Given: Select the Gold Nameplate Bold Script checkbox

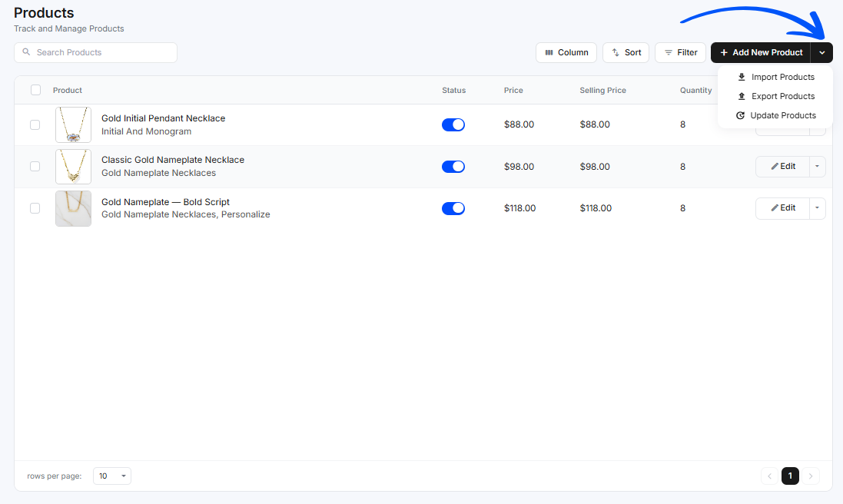Looking at the screenshot, I should click(35, 208).
